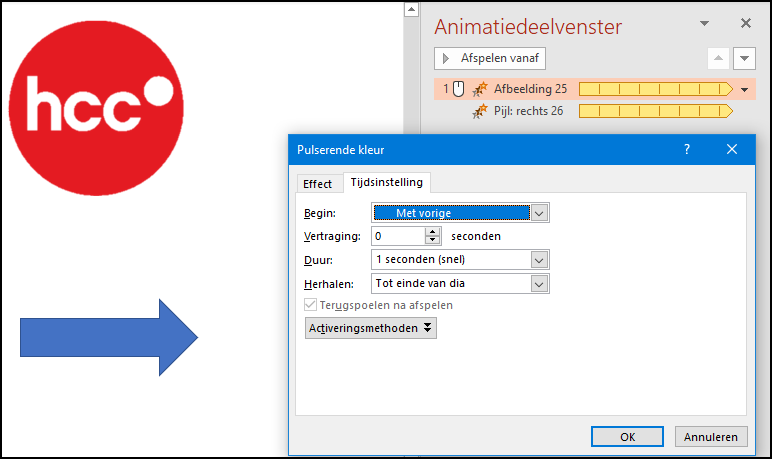
Task: Click the Annuleren button
Action: 710,437
